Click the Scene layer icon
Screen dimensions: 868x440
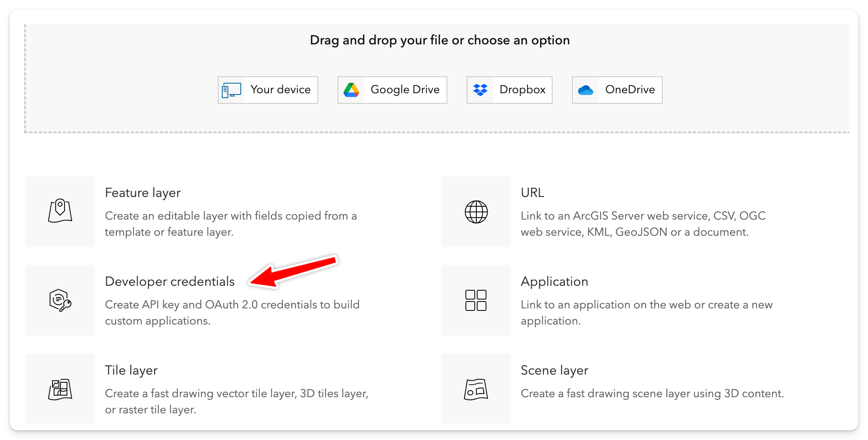[x=476, y=389]
